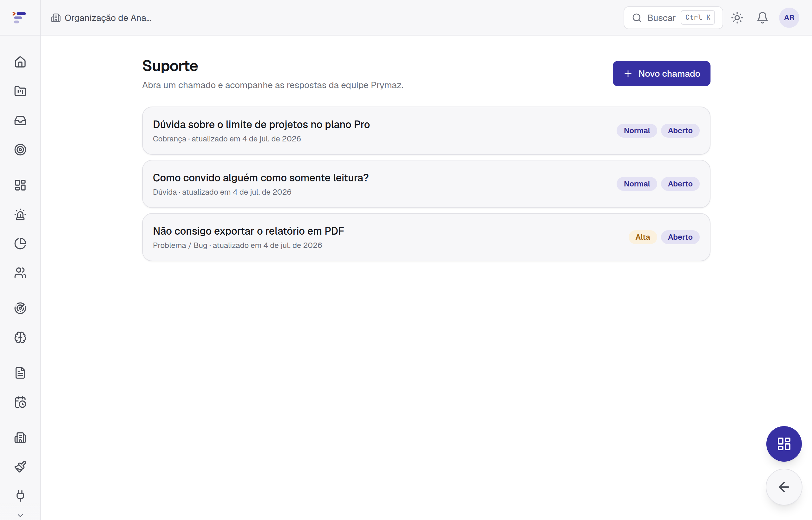Open ticket Como convido alguém como leitura
The image size is (812, 520).
[x=426, y=184]
